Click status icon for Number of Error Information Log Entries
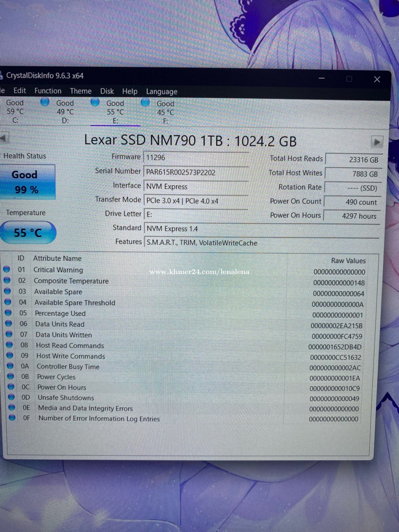The width and height of the screenshot is (399, 532). pos(12,417)
